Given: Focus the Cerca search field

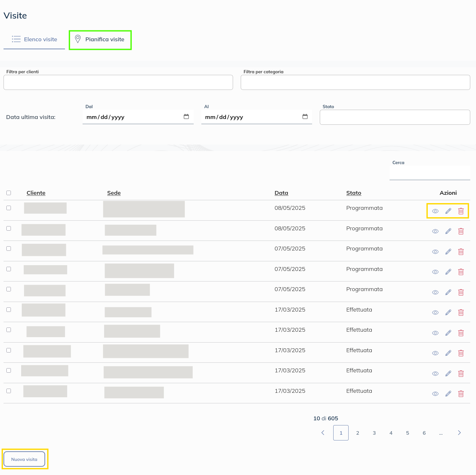Looking at the screenshot, I should [x=429, y=173].
